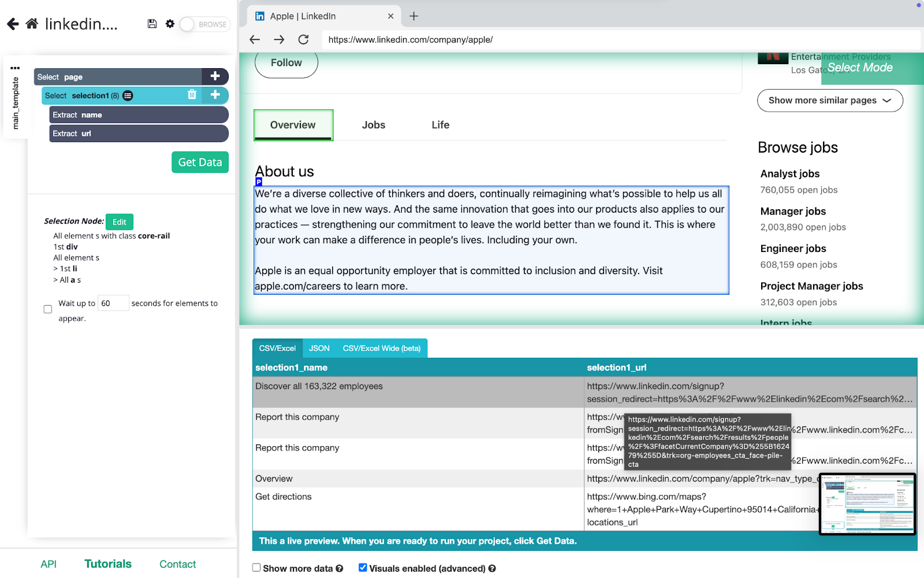Select the About us paragraph text
Viewport: 924px width, 578px height.
(x=491, y=240)
